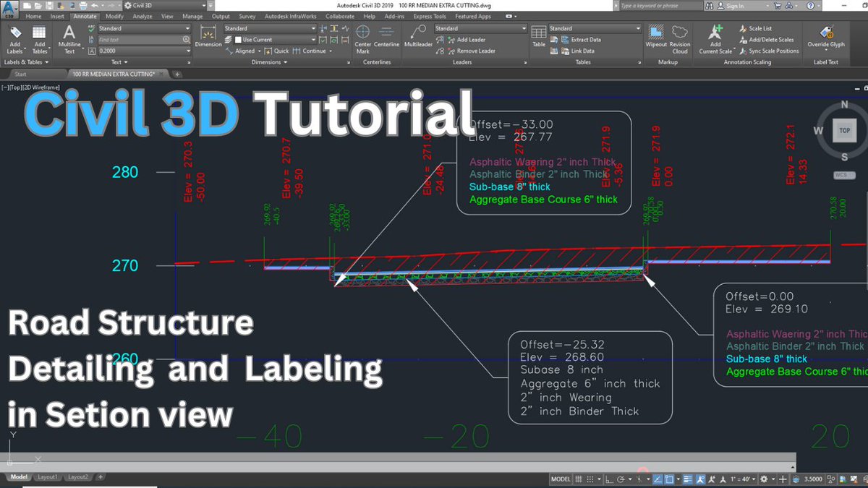Select the Wipeout tool
The width and height of the screenshot is (868, 488).
[x=656, y=36]
